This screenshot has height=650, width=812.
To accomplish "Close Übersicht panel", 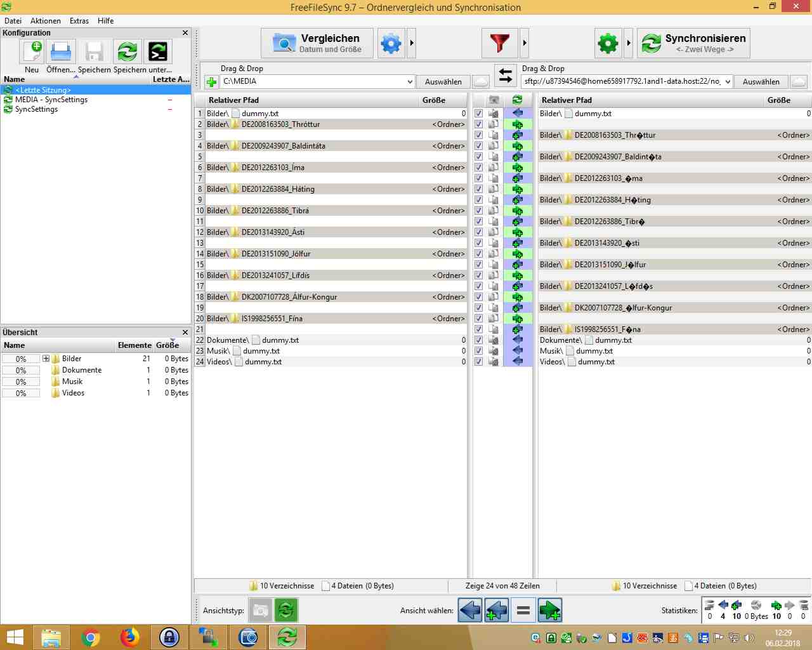I will [x=185, y=333].
